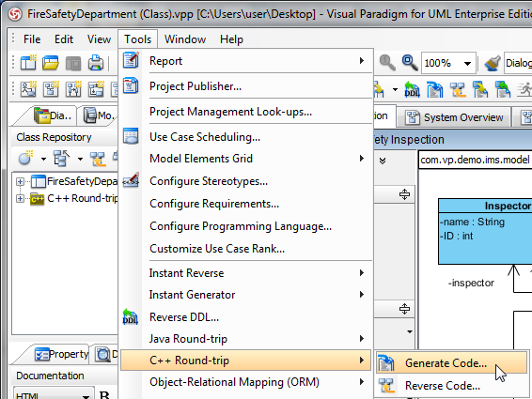The image size is (532, 399).
Task: Open the View menu
Action: [x=99, y=39]
